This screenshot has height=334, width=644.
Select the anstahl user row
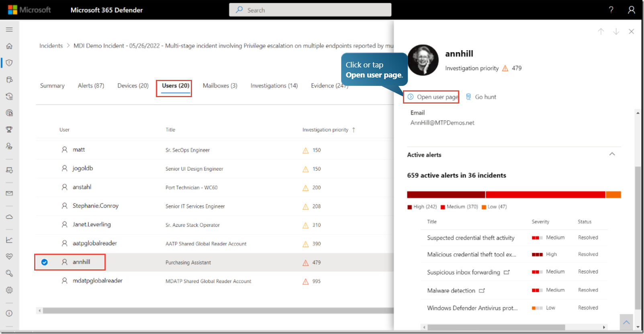point(215,187)
